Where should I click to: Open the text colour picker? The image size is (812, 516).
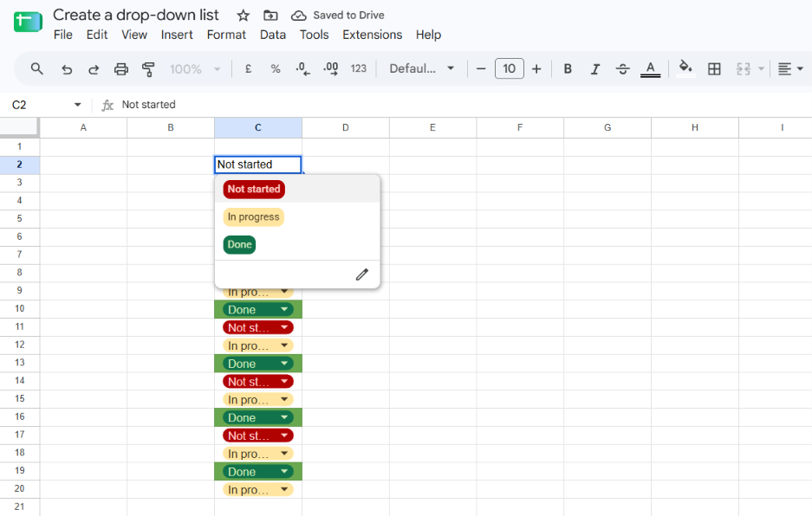click(651, 69)
